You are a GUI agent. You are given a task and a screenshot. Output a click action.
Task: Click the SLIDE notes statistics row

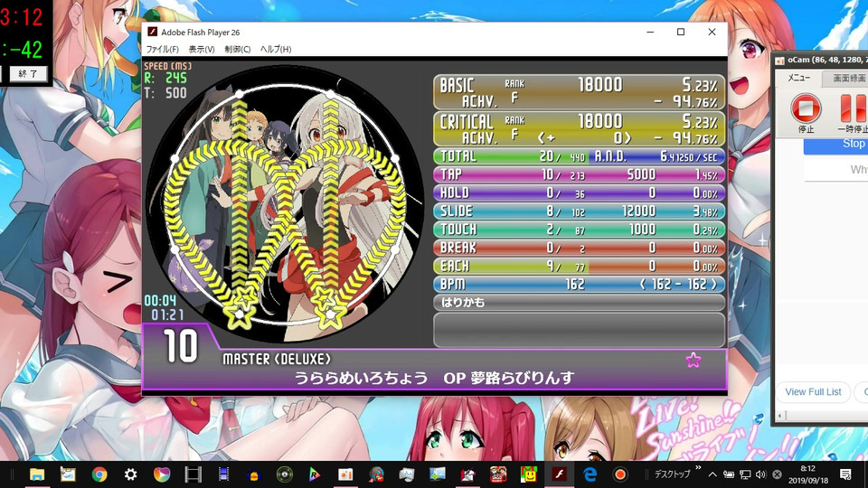[579, 211]
